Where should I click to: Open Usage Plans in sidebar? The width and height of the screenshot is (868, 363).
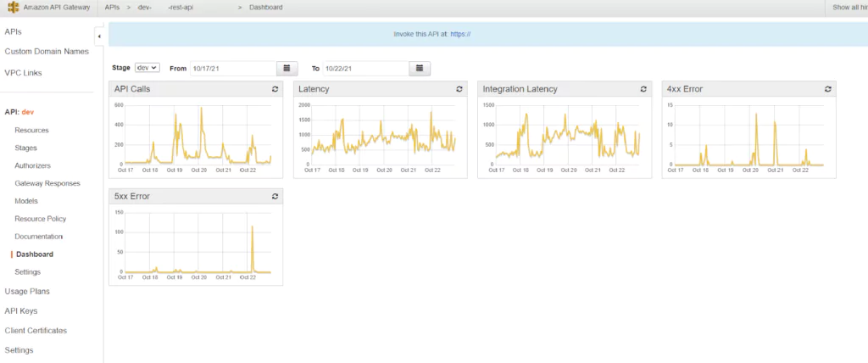pos(27,292)
